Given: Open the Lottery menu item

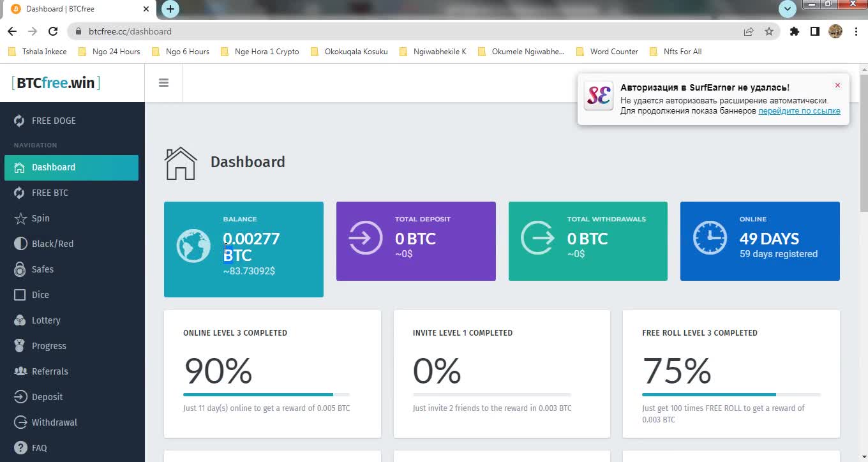Looking at the screenshot, I should pos(71,320).
